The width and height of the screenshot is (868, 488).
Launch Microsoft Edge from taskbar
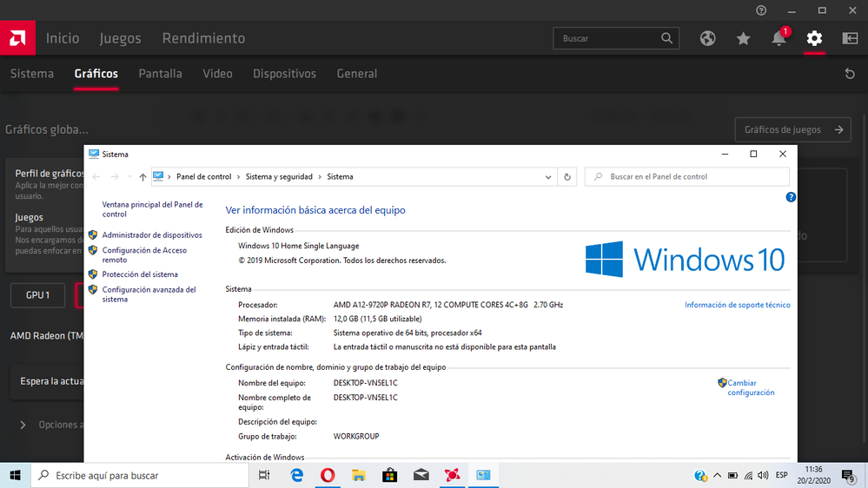pos(296,475)
